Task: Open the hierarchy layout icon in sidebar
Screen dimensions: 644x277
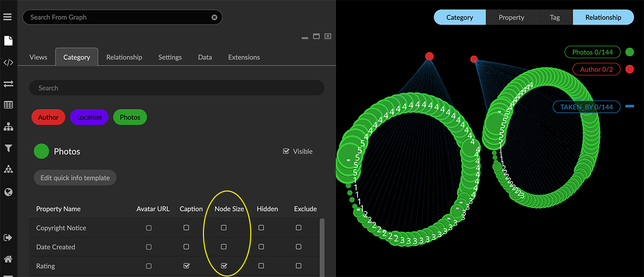Action: point(8,127)
